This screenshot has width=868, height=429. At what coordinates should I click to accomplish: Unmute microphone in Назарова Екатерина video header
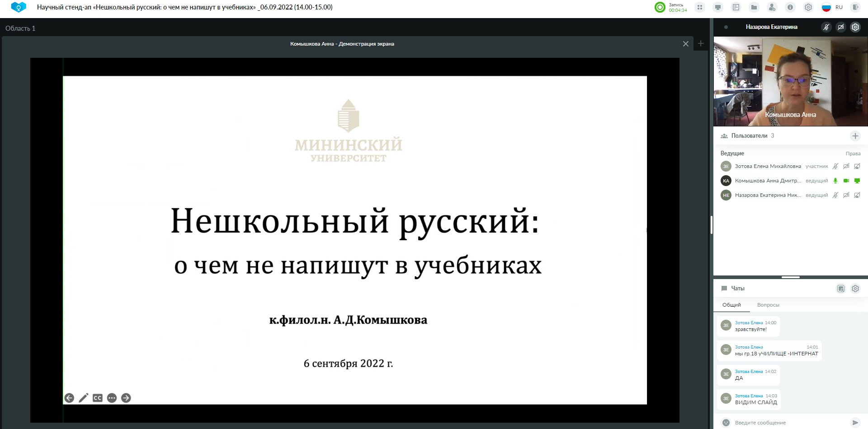coord(826,27)
